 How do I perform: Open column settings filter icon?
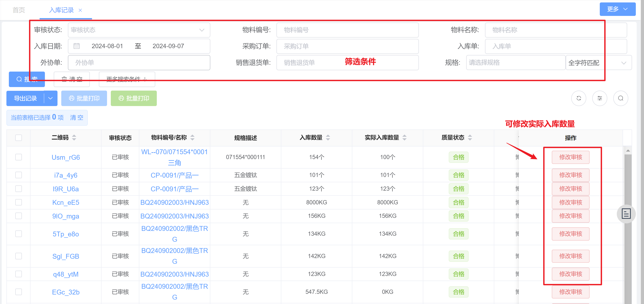pyautogui.click(x=600, y=98)
